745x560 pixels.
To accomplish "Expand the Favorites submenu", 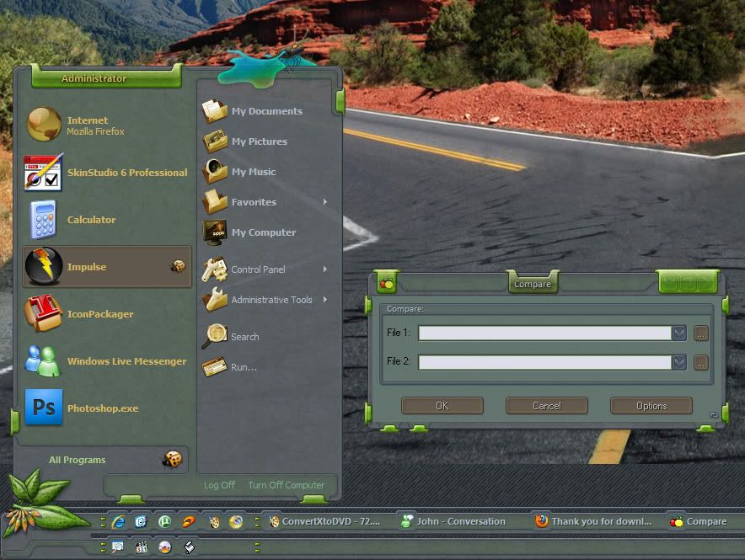I will 265,202.
